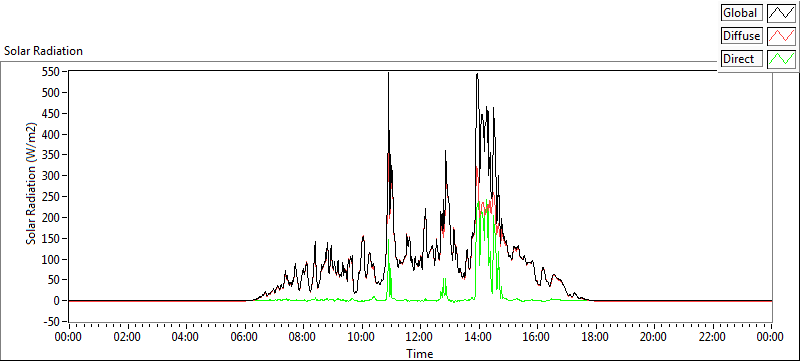The width and height of the screenshot is (800, 361).
Task: Click the global radiation peak near 11:00
Action: pos(388,73)
